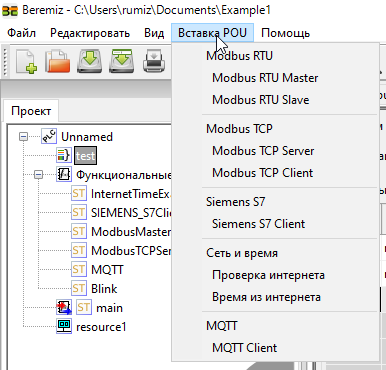Click the ST icon beside Blink
This screenshot has width=386, height=370.
(x=79, y=288)
